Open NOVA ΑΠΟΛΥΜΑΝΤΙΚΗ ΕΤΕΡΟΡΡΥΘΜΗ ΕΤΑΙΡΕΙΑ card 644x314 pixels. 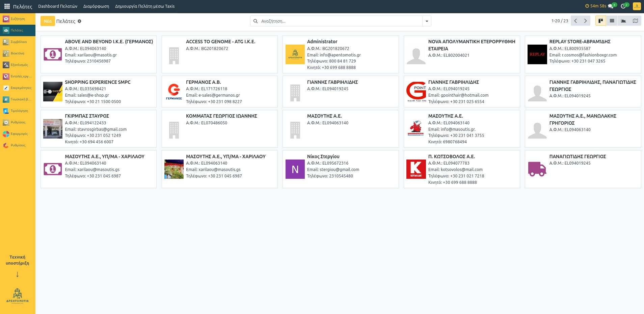[x=462, y=54]
